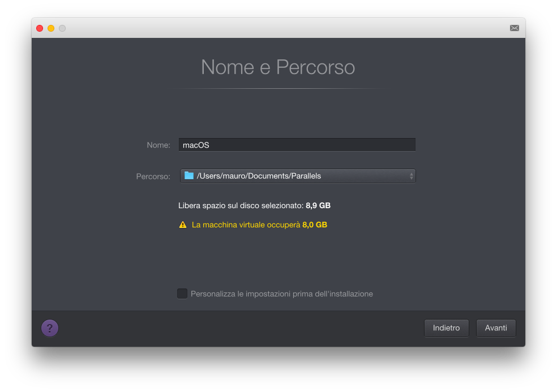Screen dimensions: 557x392
Task: Minimize the window with the yellow button
Action: tap(51, 28)
